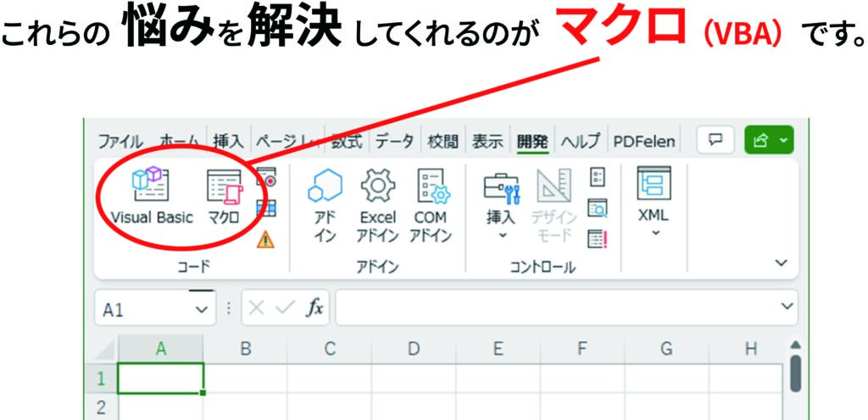Viewport: 868px width, 420px height.
Task: Click the マクロ (Macros) icon
Action: pos(224,197)
